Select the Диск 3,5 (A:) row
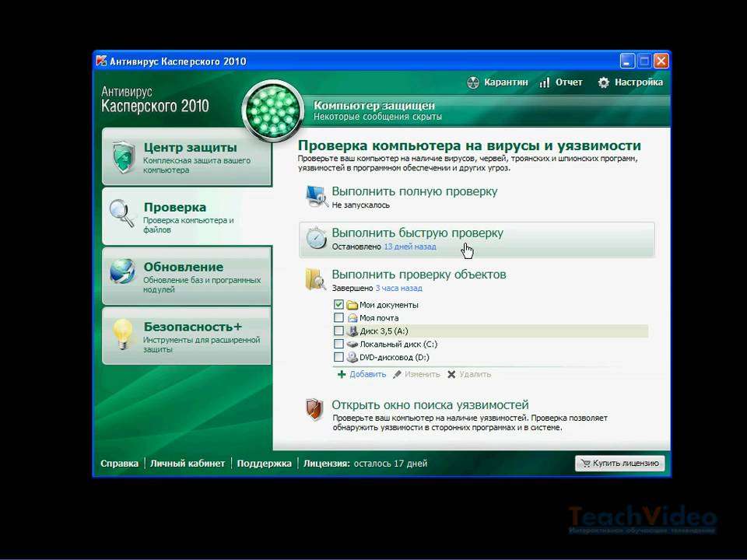Viewport: 747px width, 560px height. 491,331
